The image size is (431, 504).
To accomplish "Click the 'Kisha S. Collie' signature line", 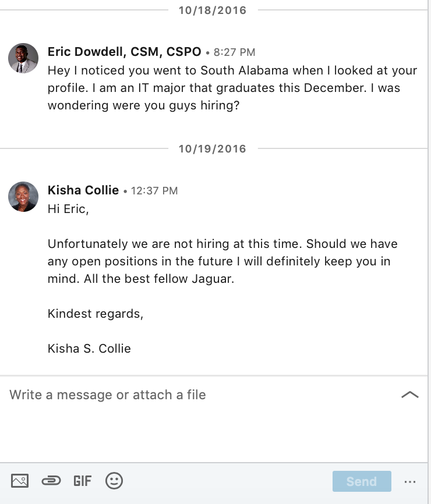I will (x=89, y=349).
